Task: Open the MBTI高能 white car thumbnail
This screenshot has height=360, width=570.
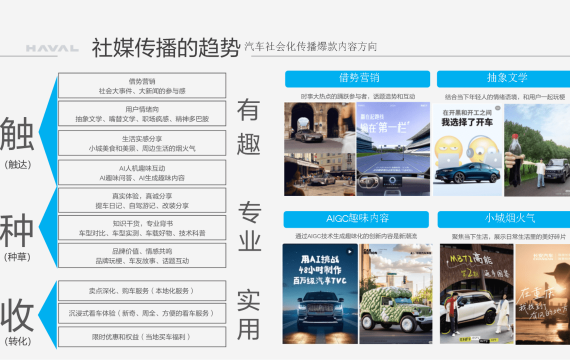Action: tap(477, 294)
